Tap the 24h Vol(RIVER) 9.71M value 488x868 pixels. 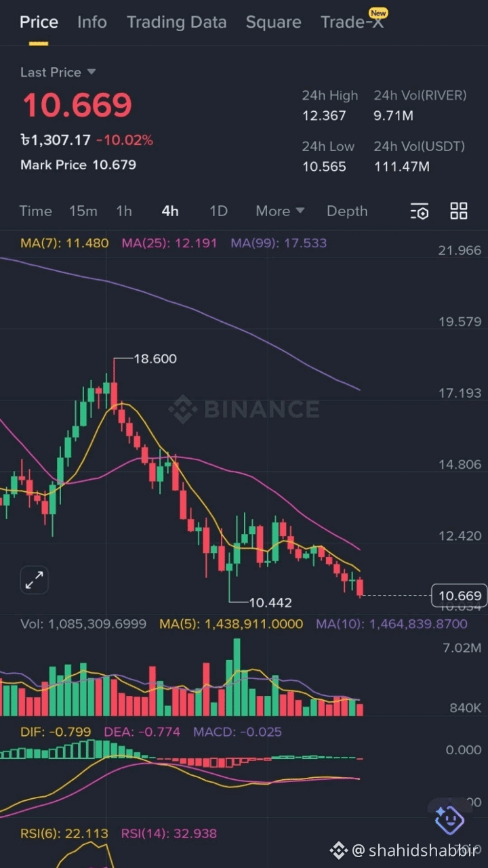pos(394,116)
